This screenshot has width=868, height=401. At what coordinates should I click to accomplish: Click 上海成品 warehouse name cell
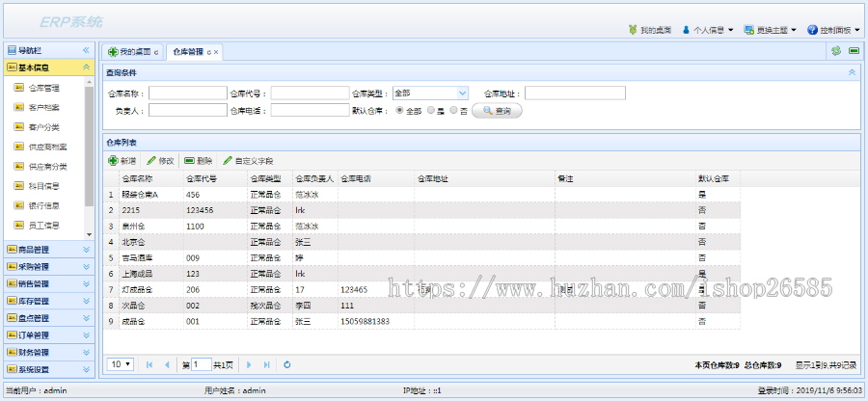151,274
